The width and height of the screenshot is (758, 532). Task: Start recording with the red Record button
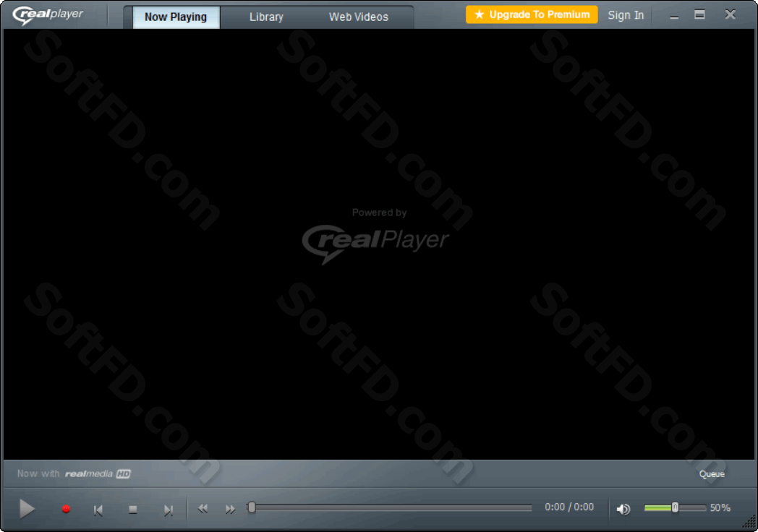coord(67,509)
